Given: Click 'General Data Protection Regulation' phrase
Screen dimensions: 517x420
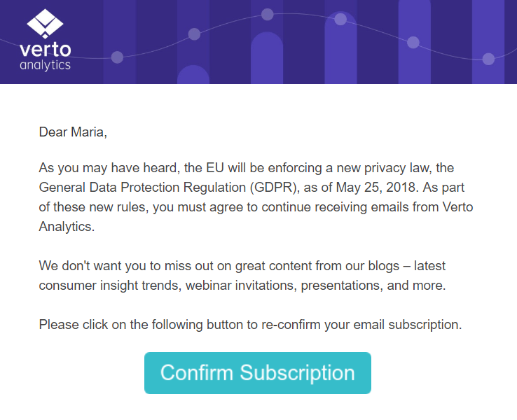Looking at the screenshot, I should [x=142, y=188].
